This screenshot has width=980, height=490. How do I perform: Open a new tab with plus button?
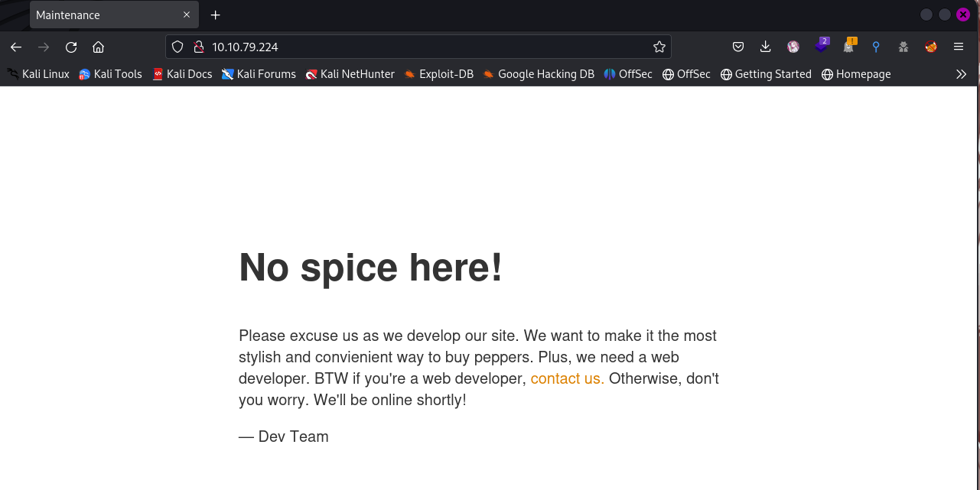click(216, 15)
